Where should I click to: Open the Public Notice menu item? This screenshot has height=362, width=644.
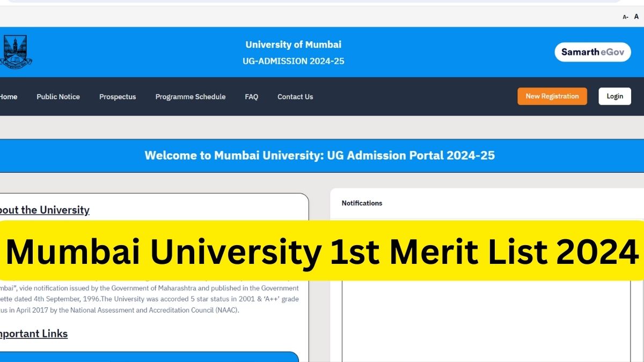(58, 97)
